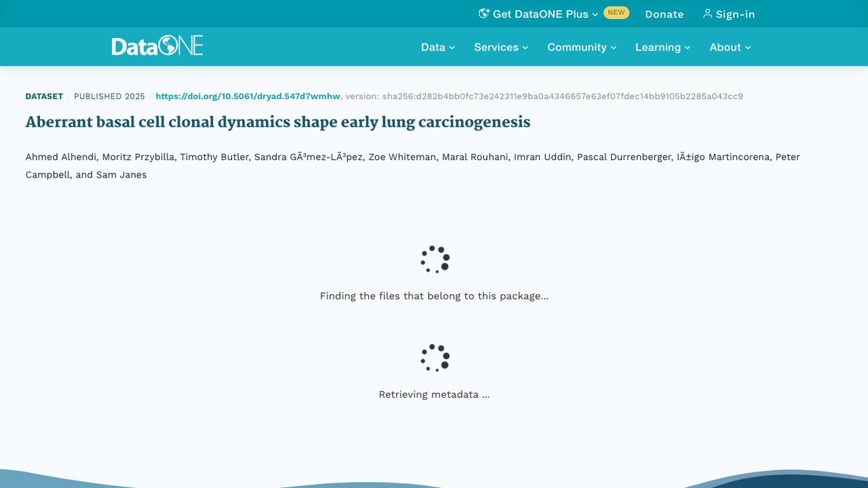Click author name Ahmed Alhendi
This screenshot has width=868, height=488.
point(61,157)
